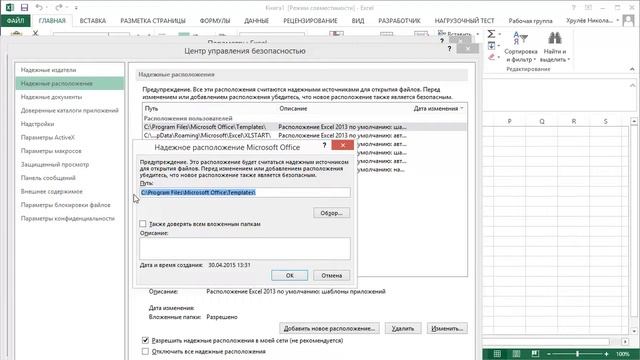Check Отключить все надежные расположения
The image size is (640, 360).
(145, 351)
